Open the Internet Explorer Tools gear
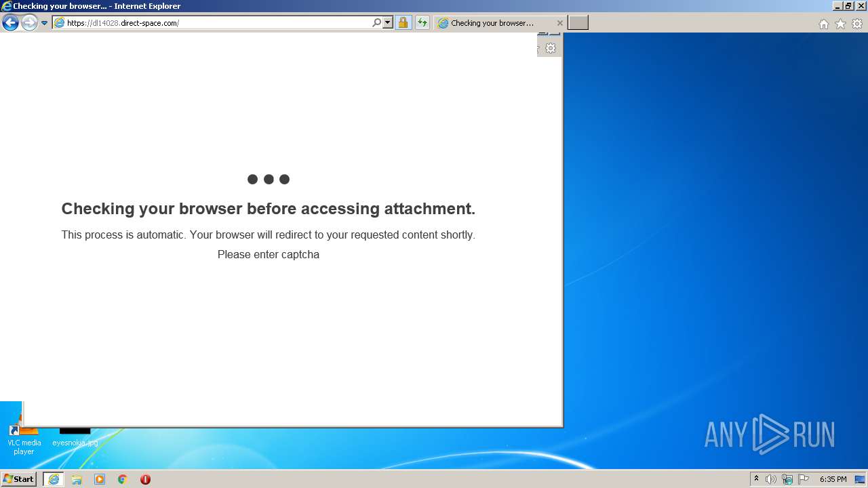This screenshot has height=488, width=868. (x=857, y=24)
